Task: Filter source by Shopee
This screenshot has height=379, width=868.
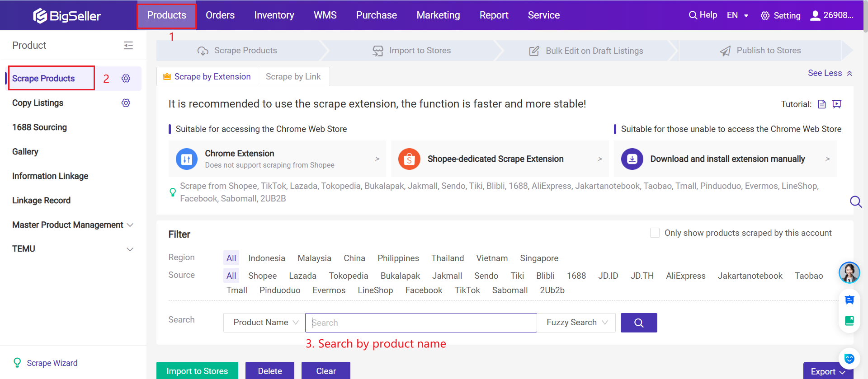Action: point(263,276)
